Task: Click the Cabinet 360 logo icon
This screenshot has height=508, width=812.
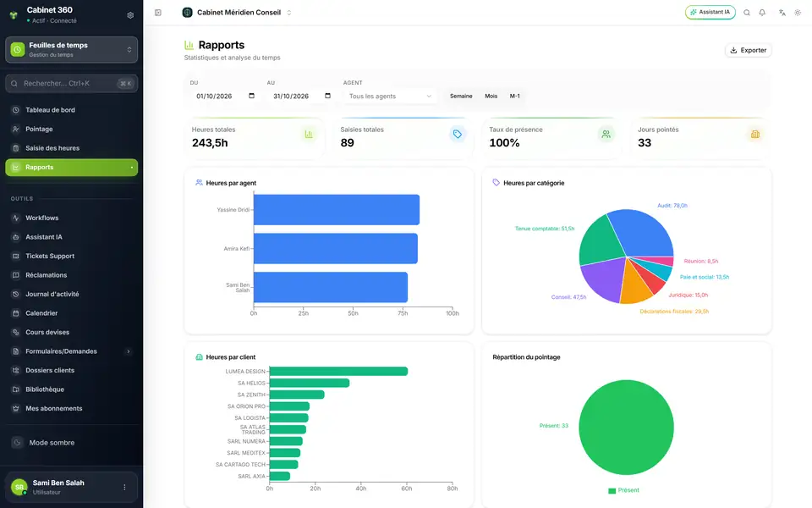Action: tap(14, 15)
